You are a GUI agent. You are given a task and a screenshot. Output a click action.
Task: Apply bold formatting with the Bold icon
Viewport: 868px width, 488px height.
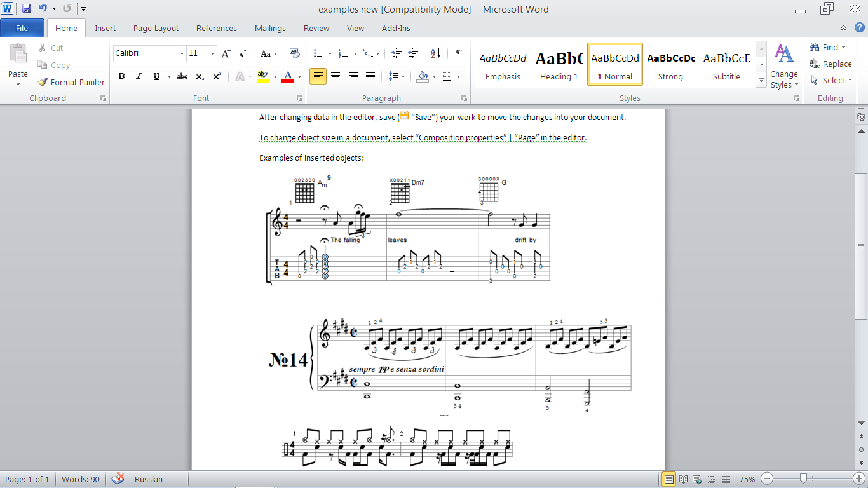(x=121, y=76)
